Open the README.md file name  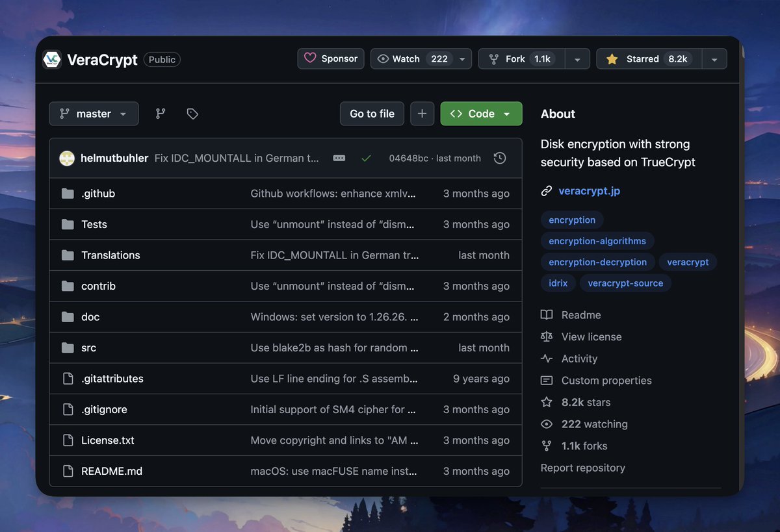click(112, 471)
